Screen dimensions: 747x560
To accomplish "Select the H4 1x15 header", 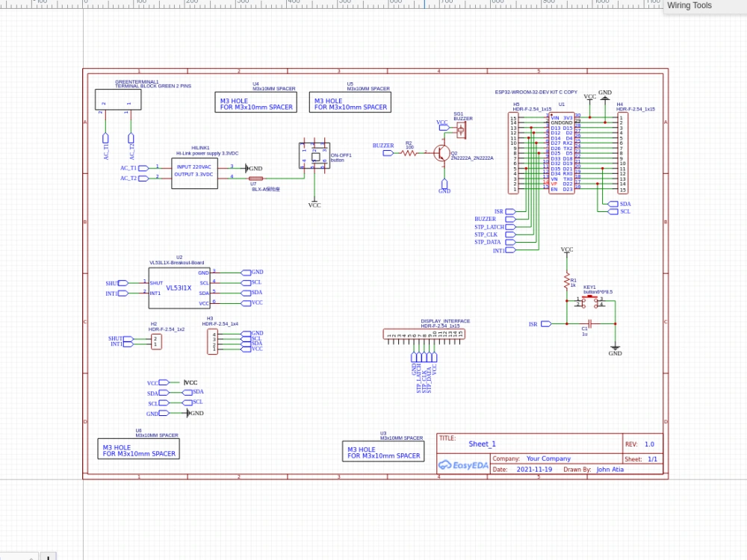I will [x=623, y=153].
